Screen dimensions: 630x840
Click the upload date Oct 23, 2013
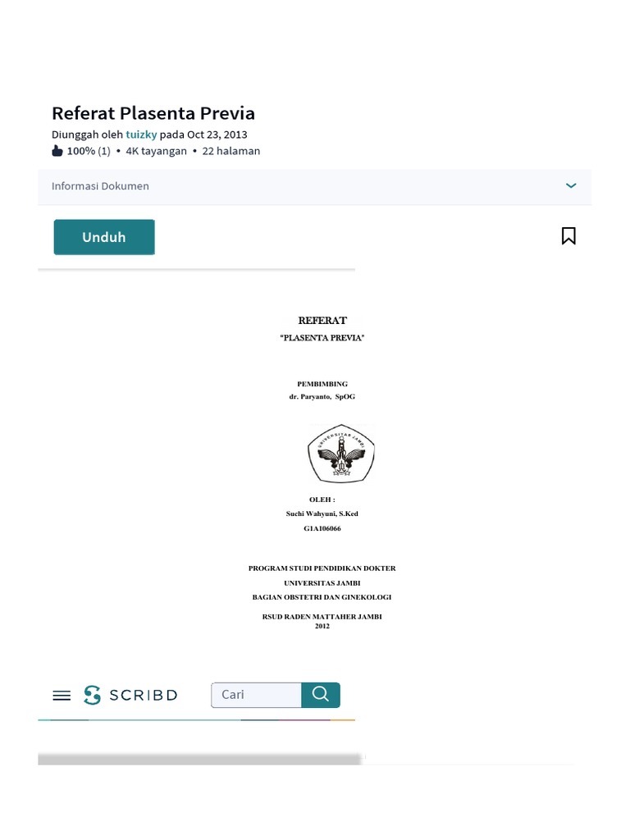pyautogui.click(x=217, y=135)
